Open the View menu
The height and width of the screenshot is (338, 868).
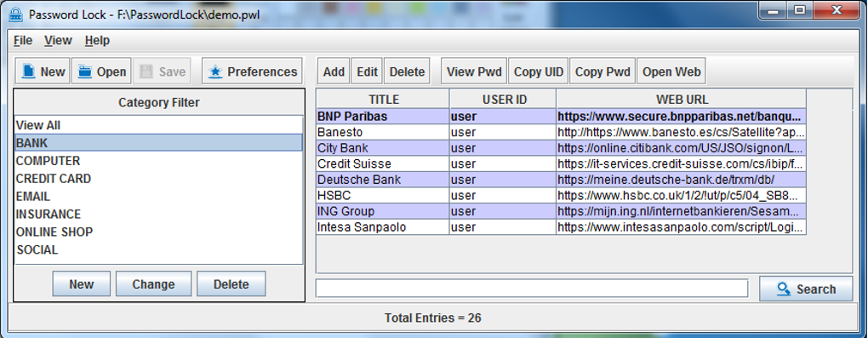coord(58,41)
